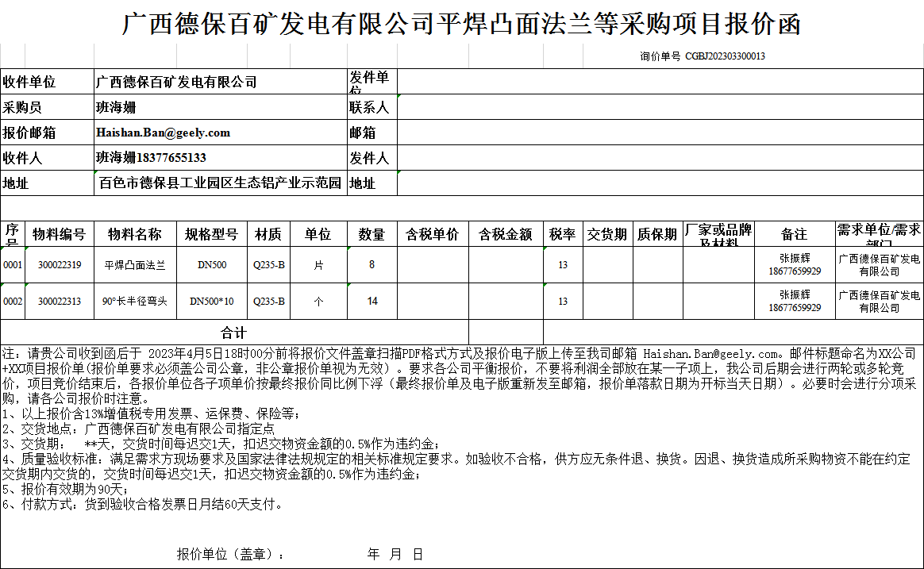Screen dimensions: 924x569
Task: Select the 平焊凸面法兰 material name cell
Action: pyautogui.click(x=135, y=264)
